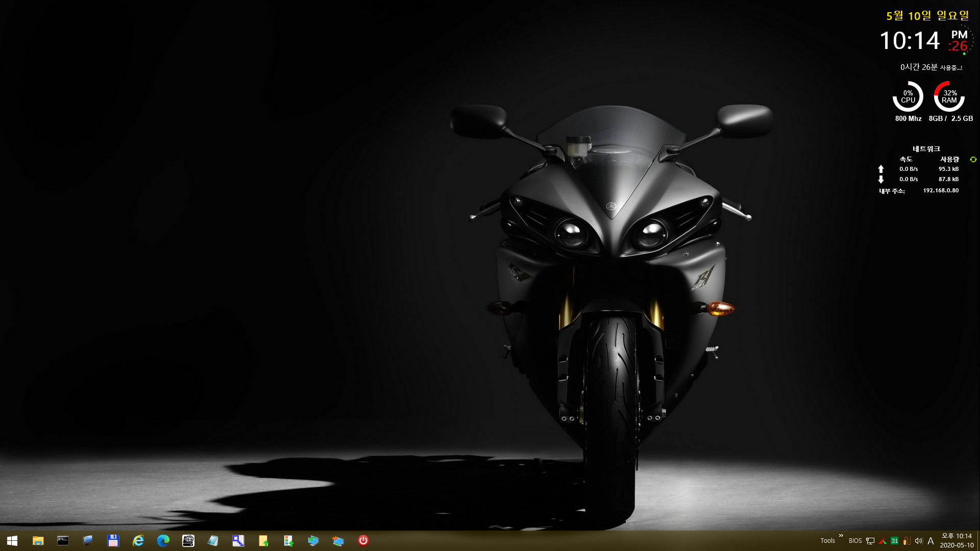Screen dimensions: 980x551
Task: Open the monitors with green arrow icon
Action: [313, 541]
